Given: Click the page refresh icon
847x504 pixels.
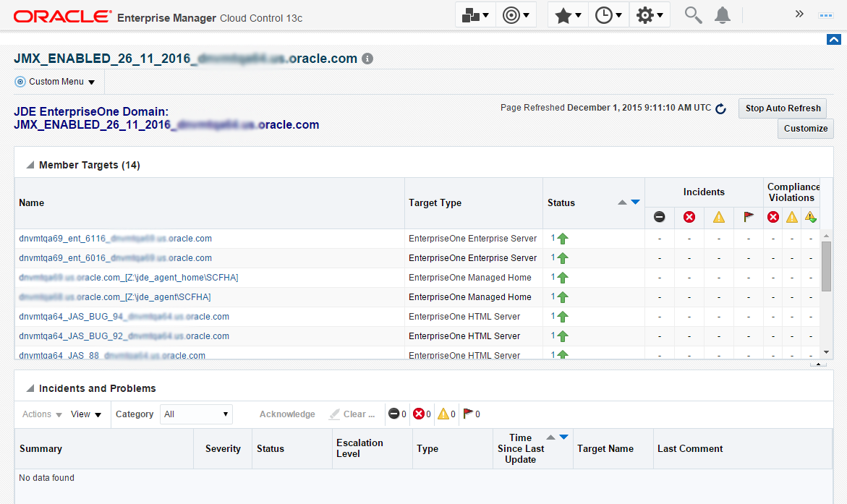Looking at the screenshot, I should point(720,108).
